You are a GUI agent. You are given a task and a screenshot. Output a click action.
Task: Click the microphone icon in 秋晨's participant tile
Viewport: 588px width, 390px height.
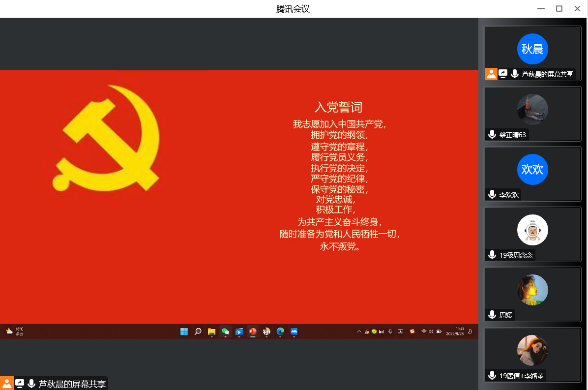click(x=515, y=74)
